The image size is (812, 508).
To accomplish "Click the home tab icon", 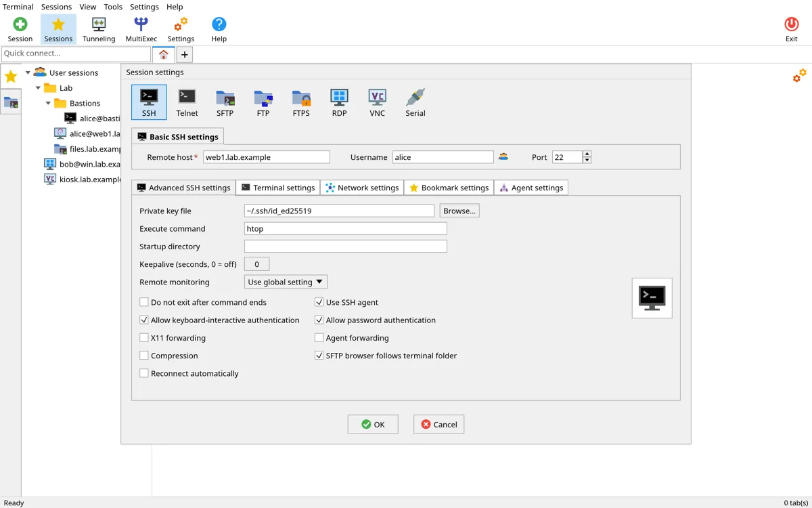I will (164, 55).
